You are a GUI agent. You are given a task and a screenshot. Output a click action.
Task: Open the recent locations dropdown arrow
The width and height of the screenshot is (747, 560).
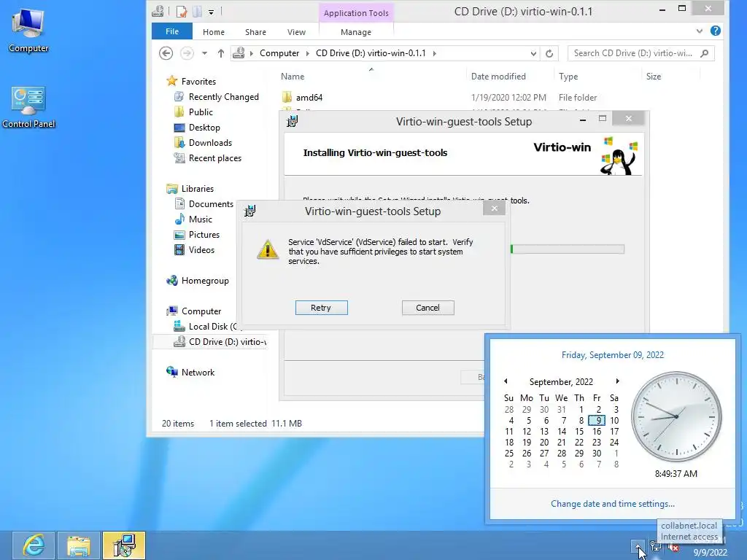[204, 53]
